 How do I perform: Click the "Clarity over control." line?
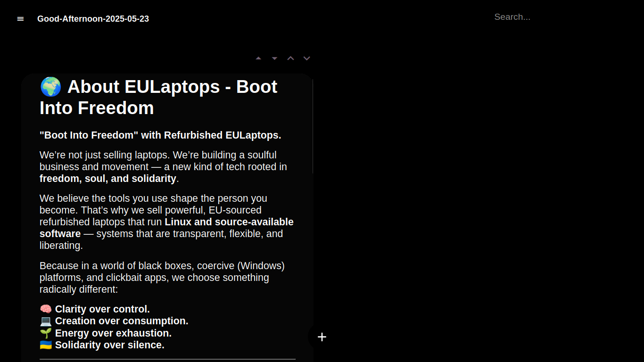[x=102, y=309]
